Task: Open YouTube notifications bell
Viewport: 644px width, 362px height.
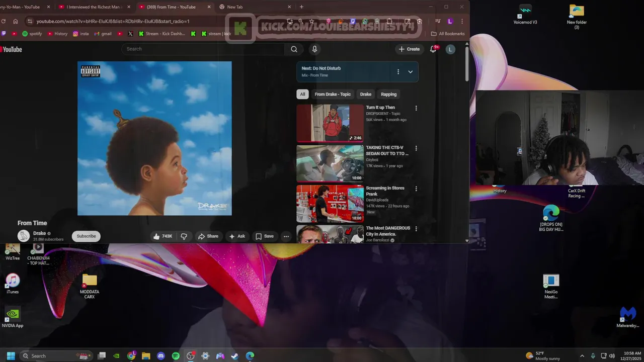Action: coord(433,49)
